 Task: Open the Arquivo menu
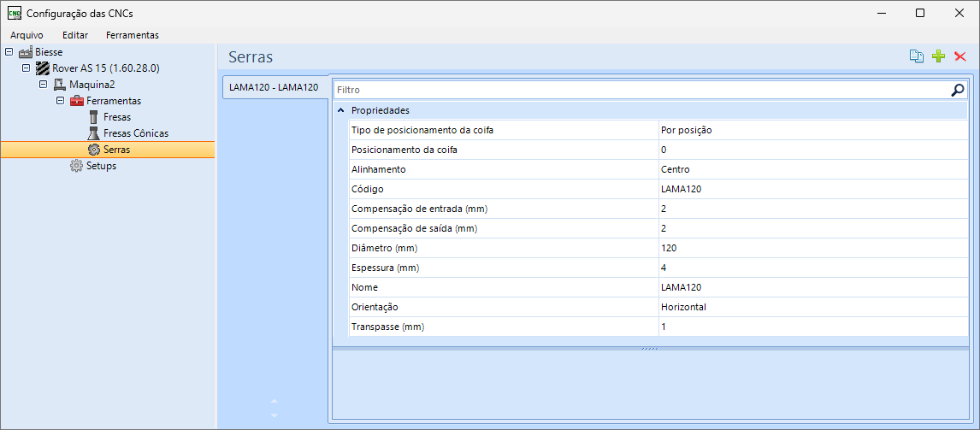pyautogui.click(x=27, y=35)
